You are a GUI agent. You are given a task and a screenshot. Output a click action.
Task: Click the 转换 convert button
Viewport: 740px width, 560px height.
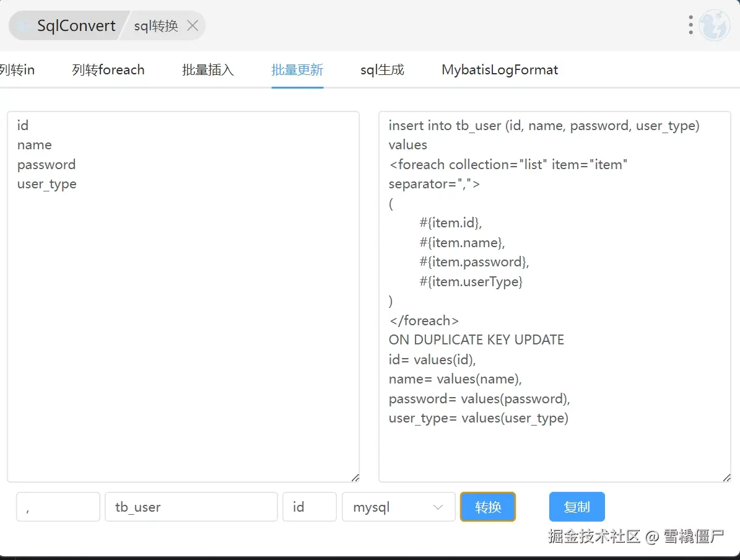[x=487, y=507]
